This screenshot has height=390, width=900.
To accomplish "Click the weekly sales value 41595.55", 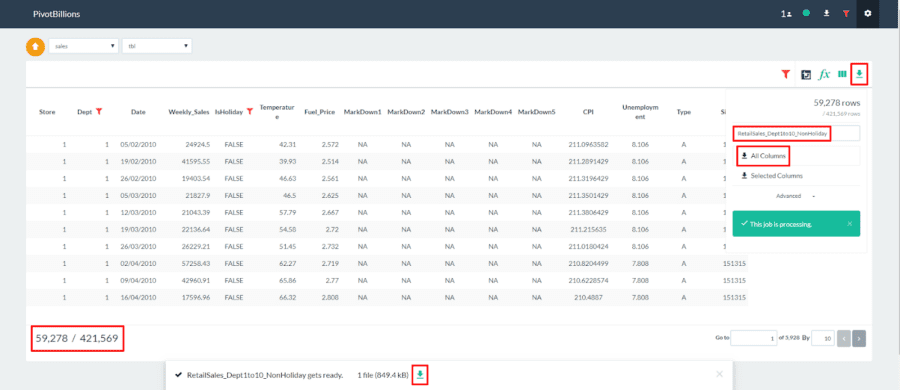I will click(196, 161).
